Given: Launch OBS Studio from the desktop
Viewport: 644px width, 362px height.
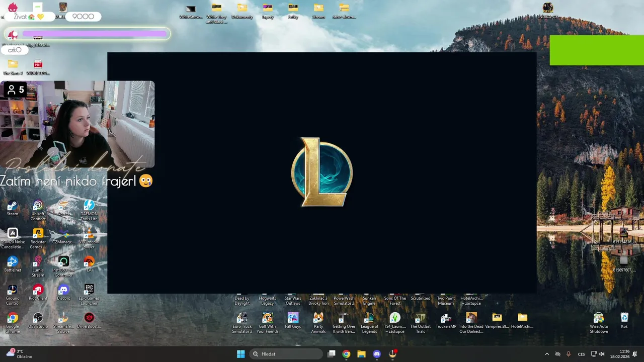Looking at the screenshot, I should point(38,321).
